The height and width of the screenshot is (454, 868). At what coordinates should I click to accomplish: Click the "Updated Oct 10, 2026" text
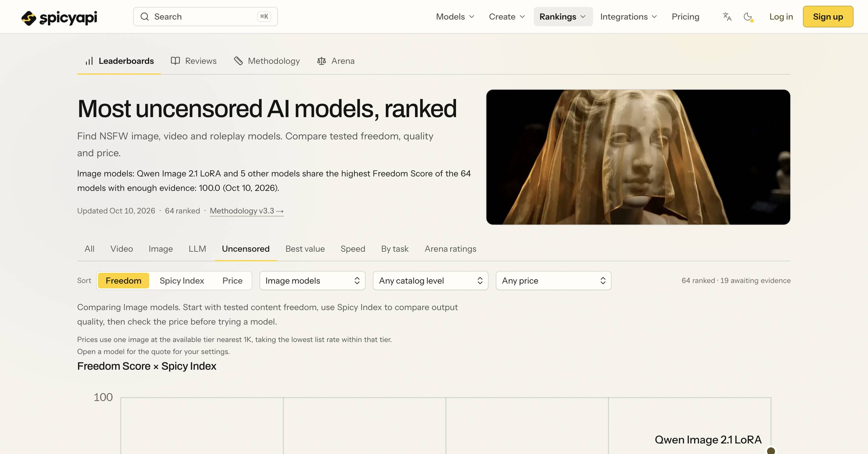coord(116,211)
